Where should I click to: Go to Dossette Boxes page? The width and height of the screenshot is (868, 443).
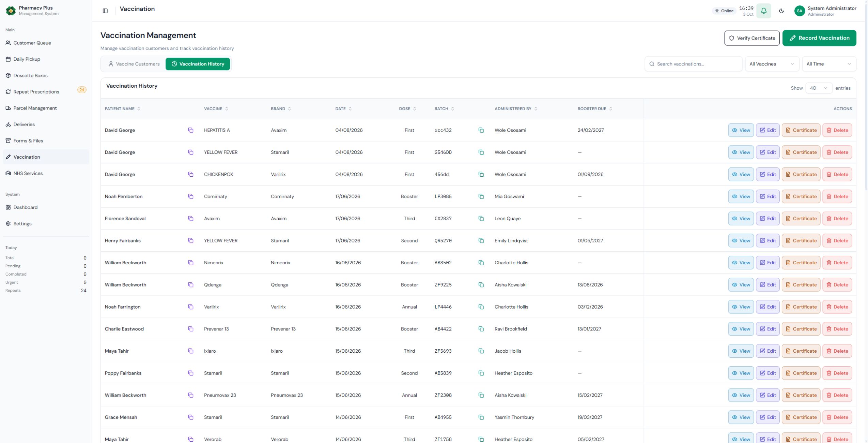tap(46, 76)
